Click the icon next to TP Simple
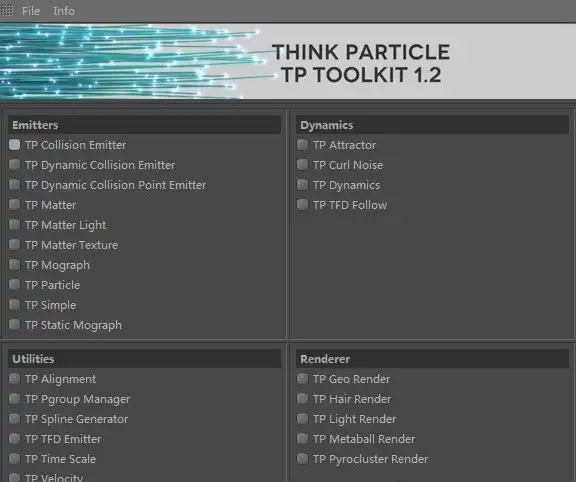The image size is (576, 482). [x=14, y=305]
